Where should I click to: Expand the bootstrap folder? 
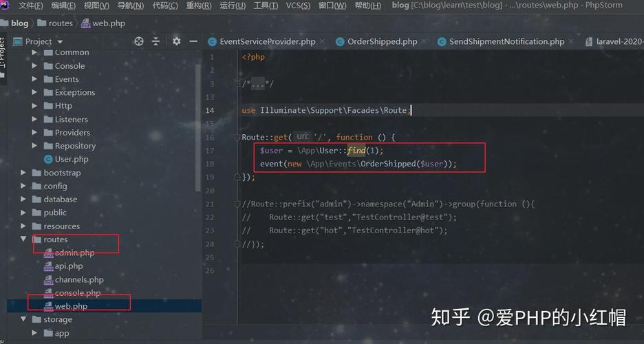pyautogui.click(x=23, y=173)
